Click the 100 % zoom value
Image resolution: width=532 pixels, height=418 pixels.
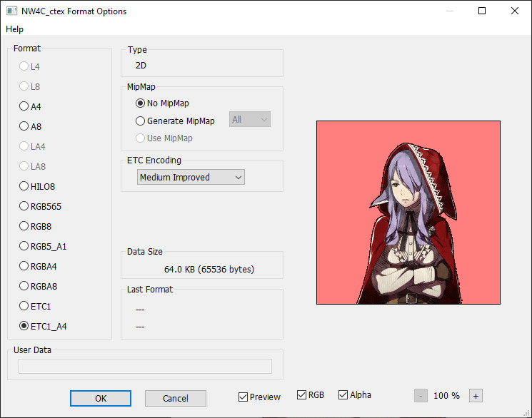(x=446, y=396)
